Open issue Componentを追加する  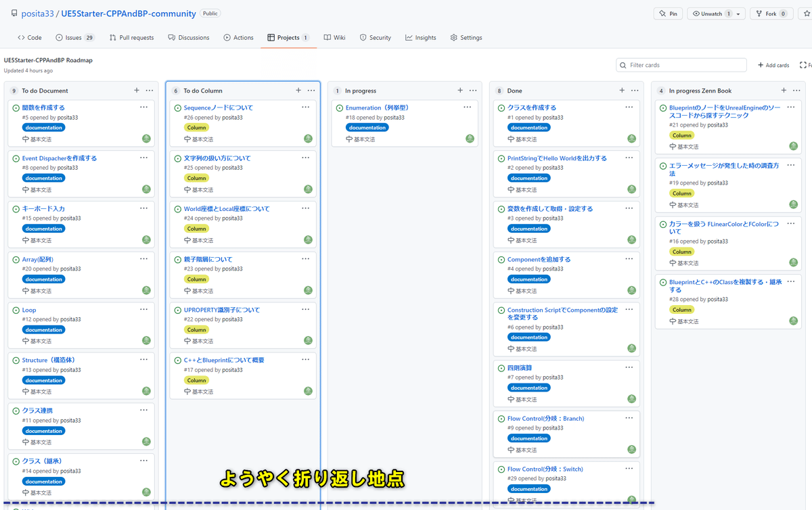[539, 260]
